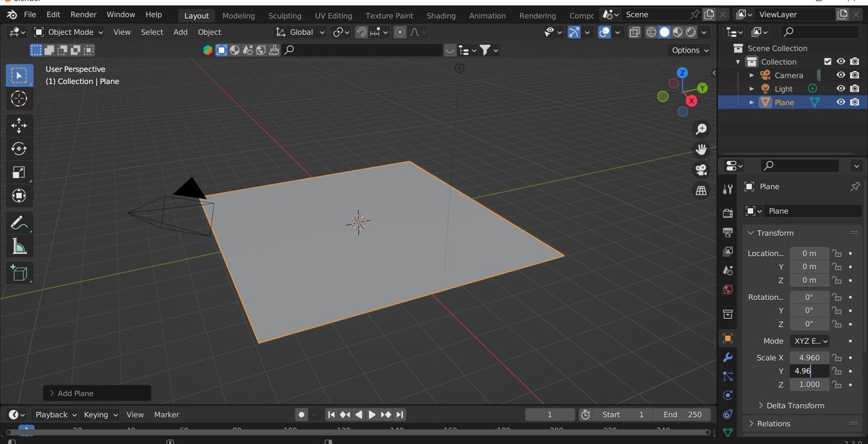Hide Camera in viewport via eye icon

pyautogui.click(x=841, y=75)
